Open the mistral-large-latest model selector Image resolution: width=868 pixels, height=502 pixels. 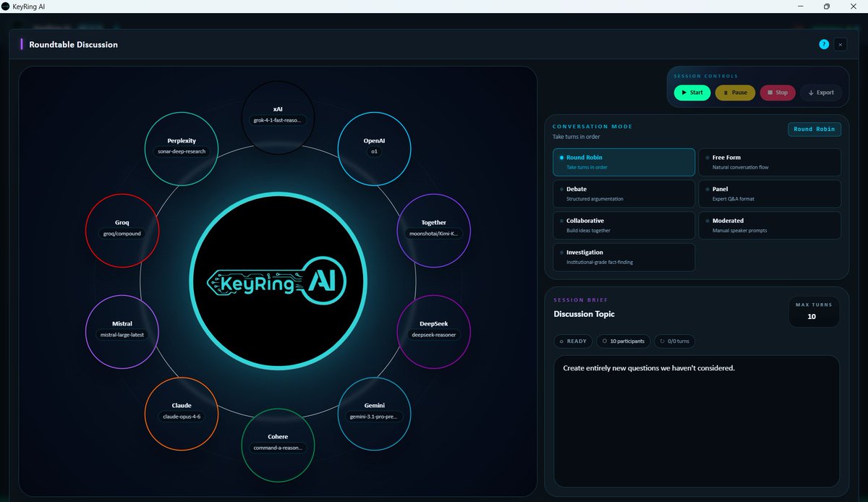[x=122, y=335]
